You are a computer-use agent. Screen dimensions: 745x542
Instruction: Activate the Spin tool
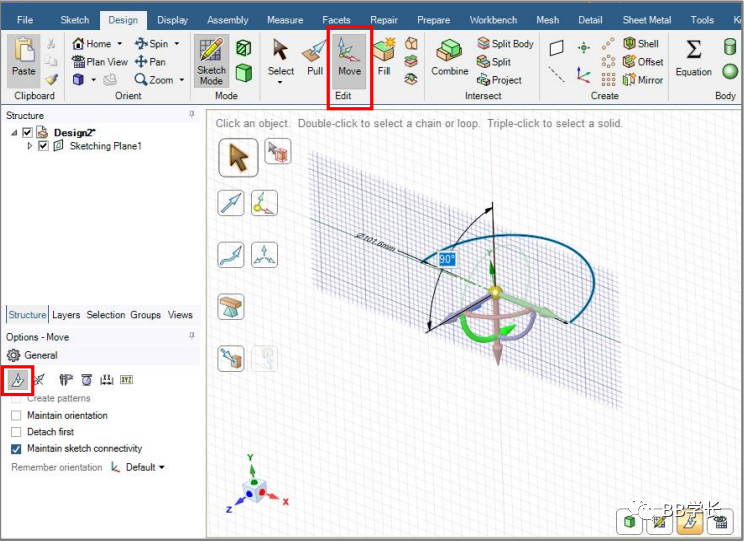pos(151,44)
